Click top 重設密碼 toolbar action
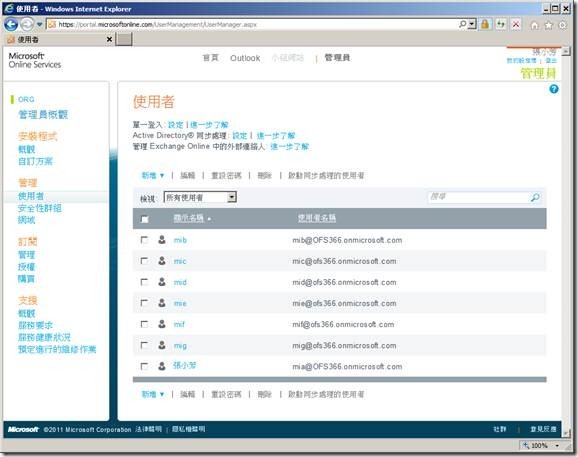This screenshot has height=457, width=578. click(226, 175)
